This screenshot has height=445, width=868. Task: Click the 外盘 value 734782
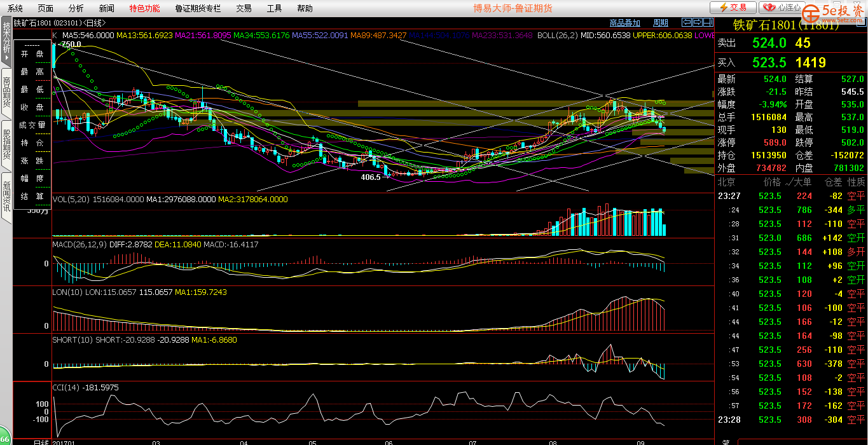tap(771, 168)
